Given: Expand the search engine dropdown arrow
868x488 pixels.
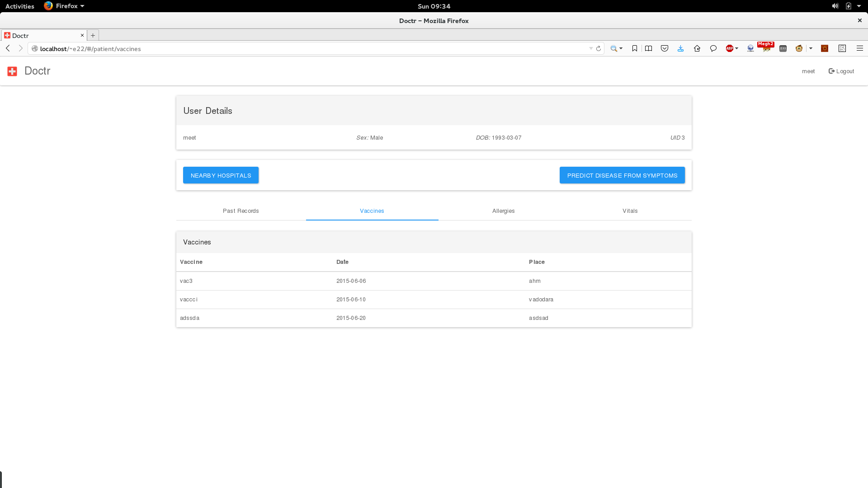Looking at the screenshot, I should [621, 48].
